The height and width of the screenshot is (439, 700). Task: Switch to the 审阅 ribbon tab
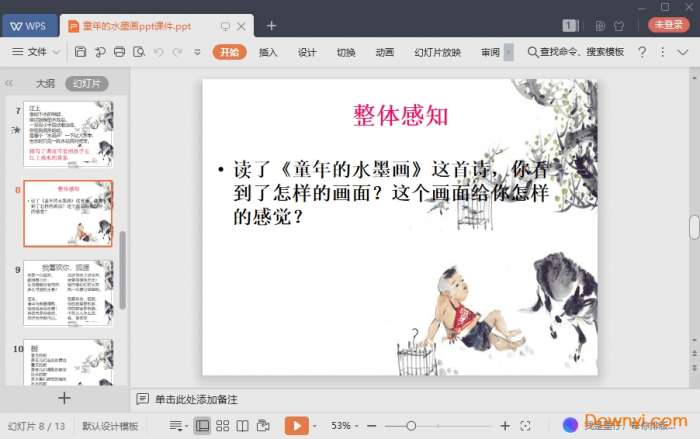(490, 52)
